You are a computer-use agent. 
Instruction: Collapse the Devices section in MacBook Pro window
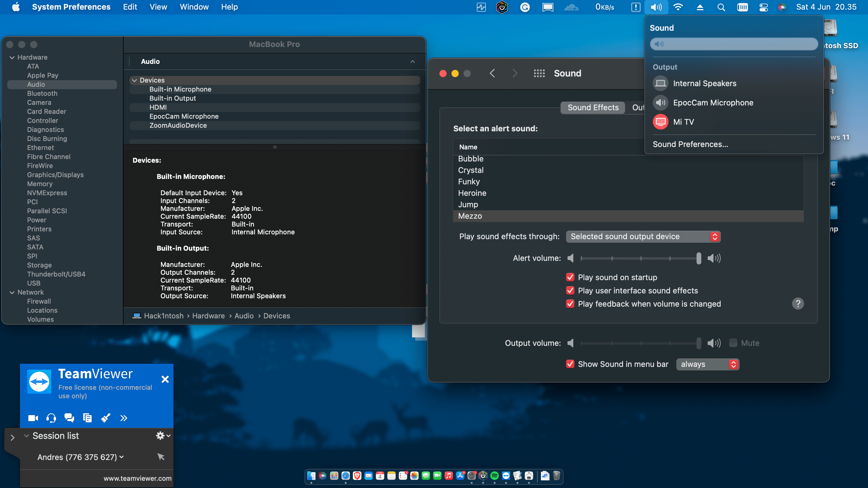click(x=134, y=80)
